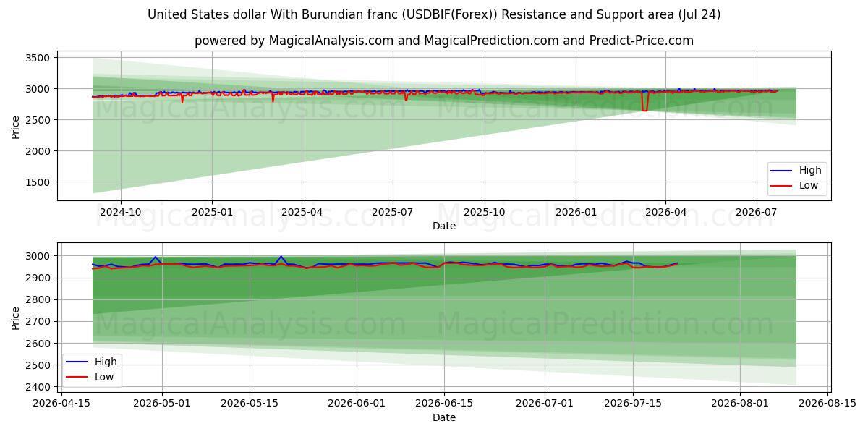Click the 2026-08-15 date tick label
Screen dimensions: 868x434
point(828,404)
